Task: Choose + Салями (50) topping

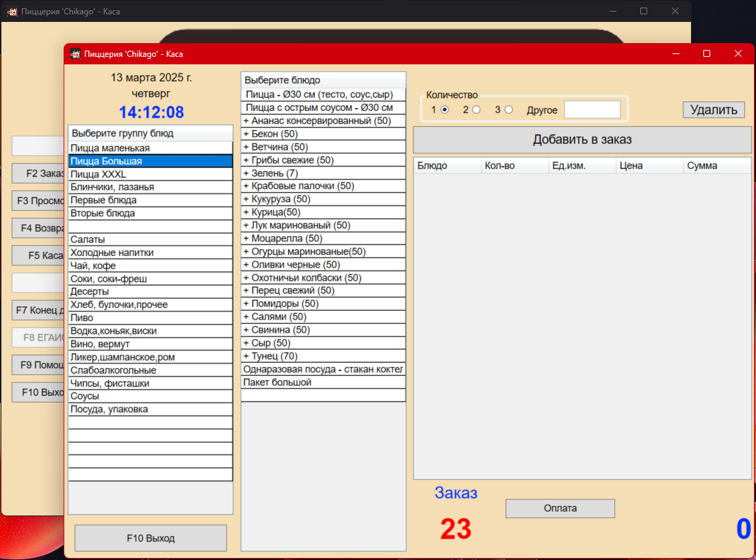Action: [323, 316]
